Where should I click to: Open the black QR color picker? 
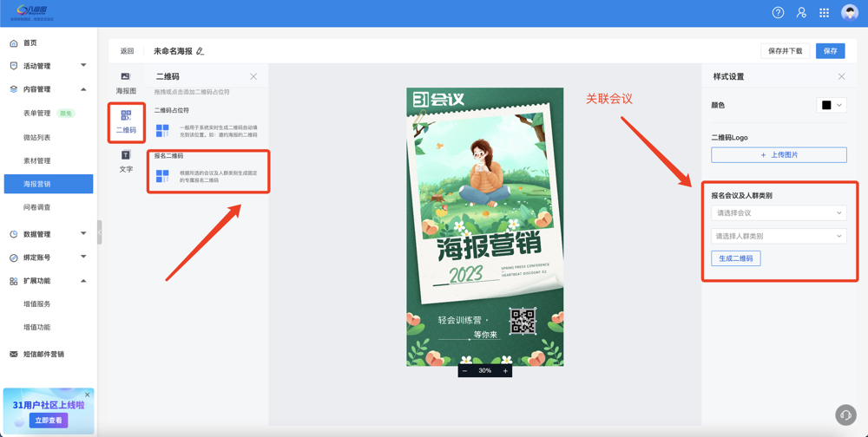[x=831, y=105]
